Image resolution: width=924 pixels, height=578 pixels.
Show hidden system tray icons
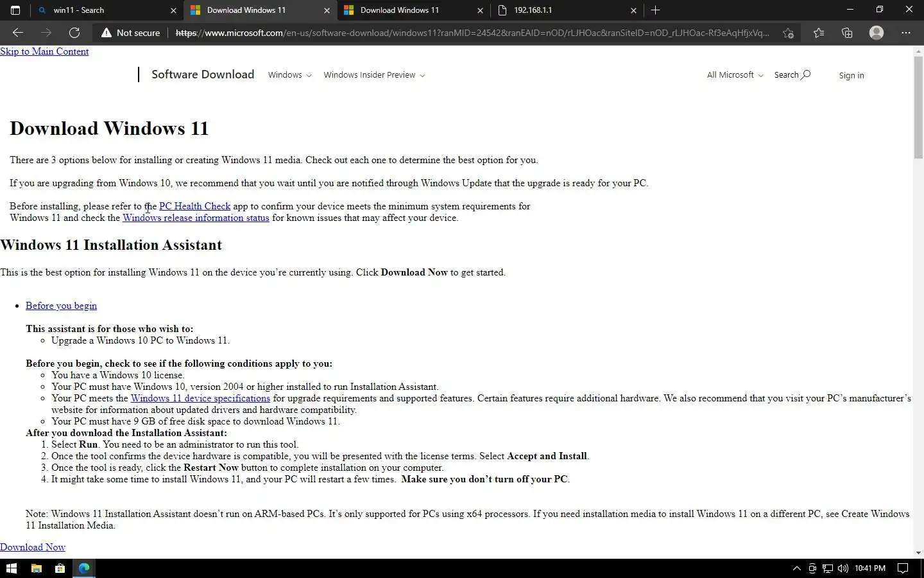click(797, 568)
